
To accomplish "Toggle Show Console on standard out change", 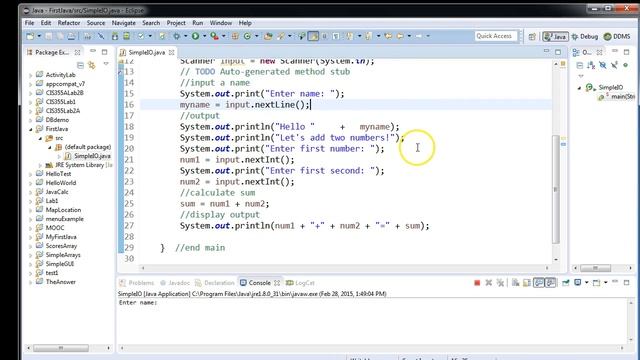I will 539,282.
